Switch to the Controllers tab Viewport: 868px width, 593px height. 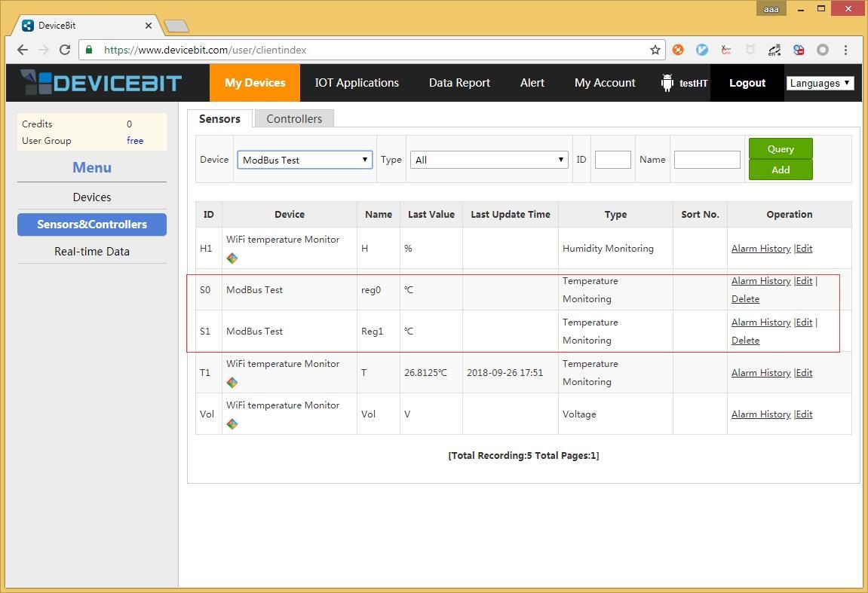point(294,119)
